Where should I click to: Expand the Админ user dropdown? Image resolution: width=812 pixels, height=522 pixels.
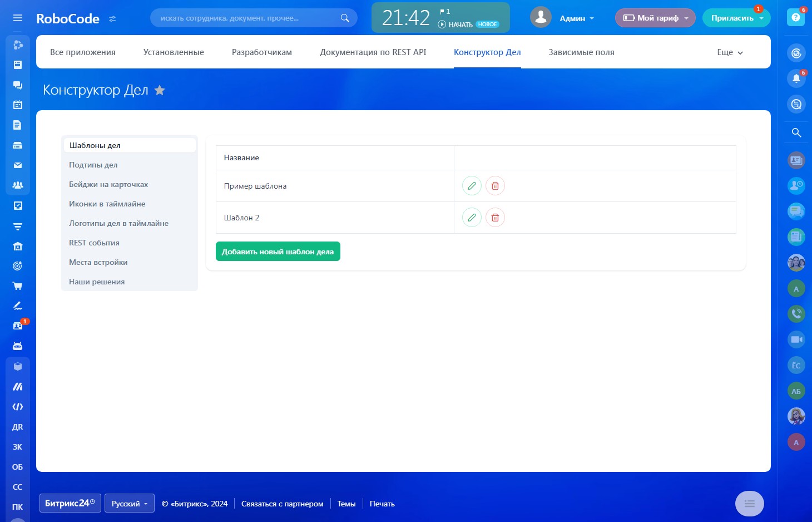coord(577,18)
